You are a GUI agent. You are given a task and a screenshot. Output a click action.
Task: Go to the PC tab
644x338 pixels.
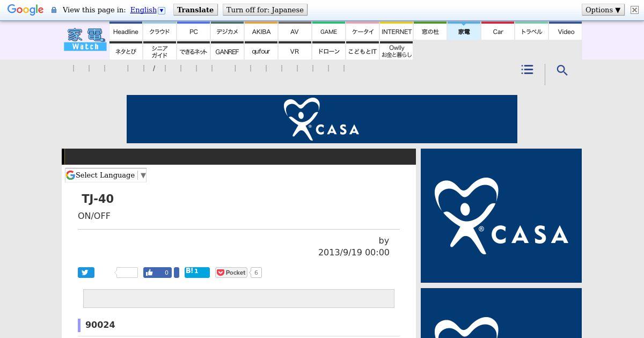click(x=193, y=31)
